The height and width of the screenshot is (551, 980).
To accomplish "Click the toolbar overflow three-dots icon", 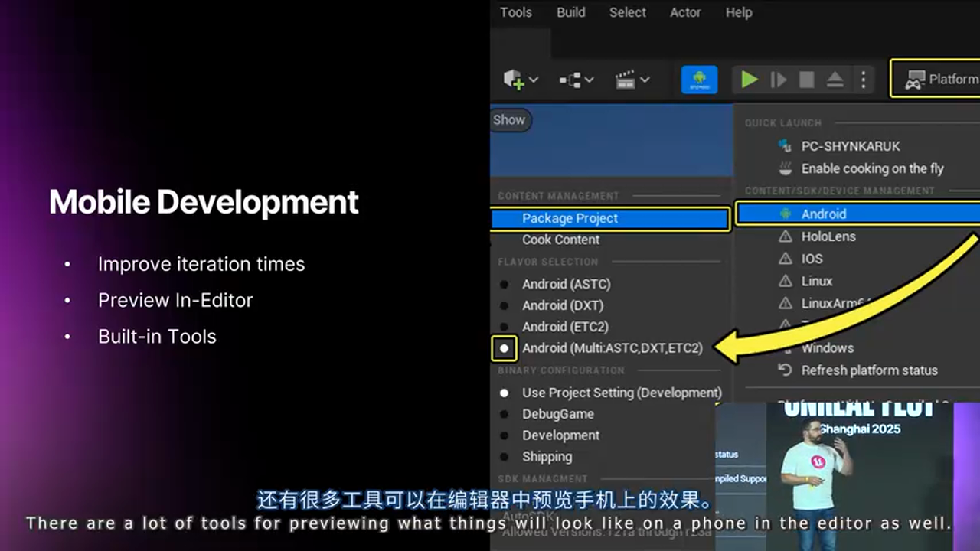I will (861, 79).
